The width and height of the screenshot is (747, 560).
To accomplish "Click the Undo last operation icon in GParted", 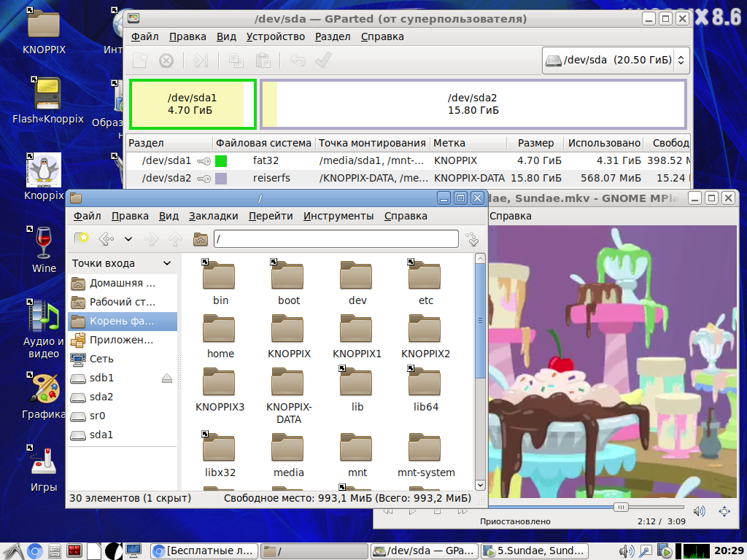I will click(298, 61).
